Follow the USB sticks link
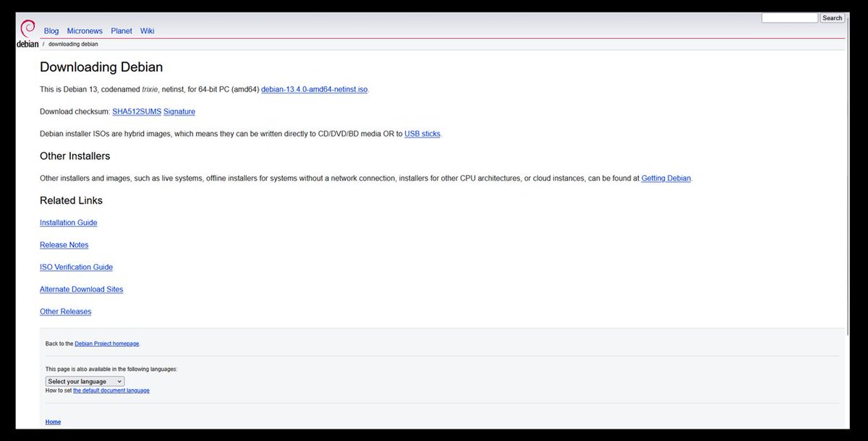The width and height of the screenshot is (868, 441). point(422,134)
